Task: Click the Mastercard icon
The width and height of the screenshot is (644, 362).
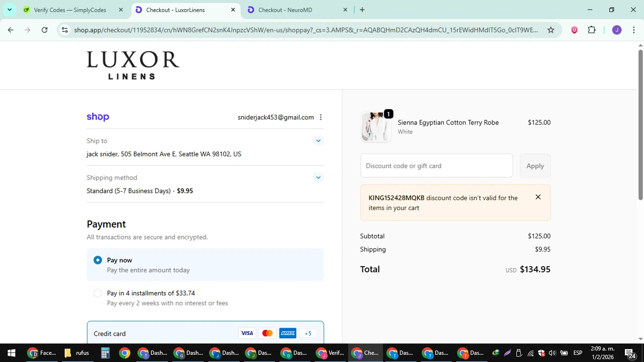Action: 267,333
